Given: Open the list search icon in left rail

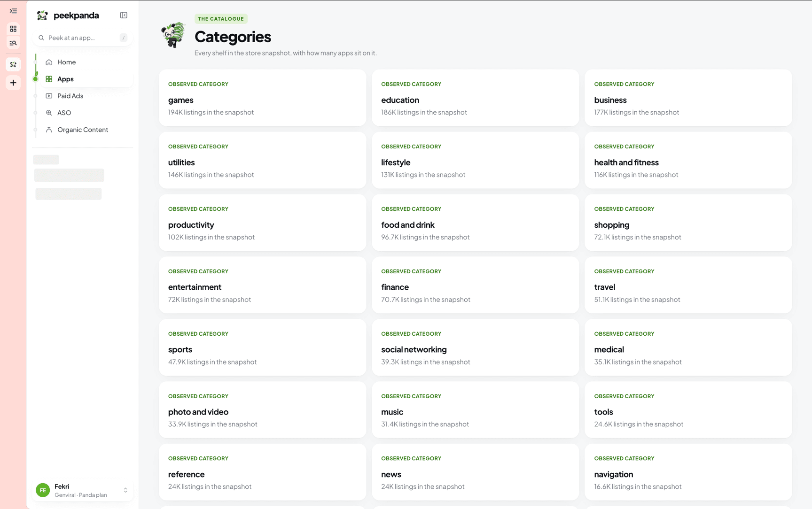Looking at the screenshot, I should click(x=13, y=43).
